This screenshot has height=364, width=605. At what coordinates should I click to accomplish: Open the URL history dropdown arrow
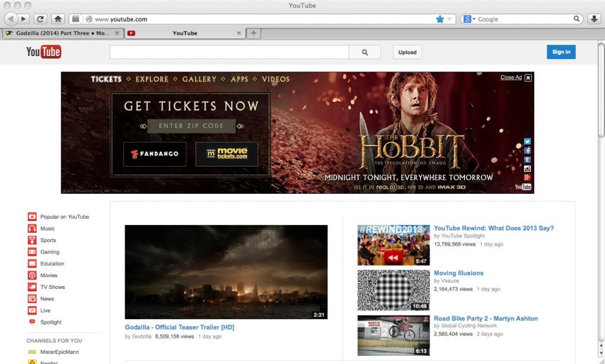click(x=450, y=19)
